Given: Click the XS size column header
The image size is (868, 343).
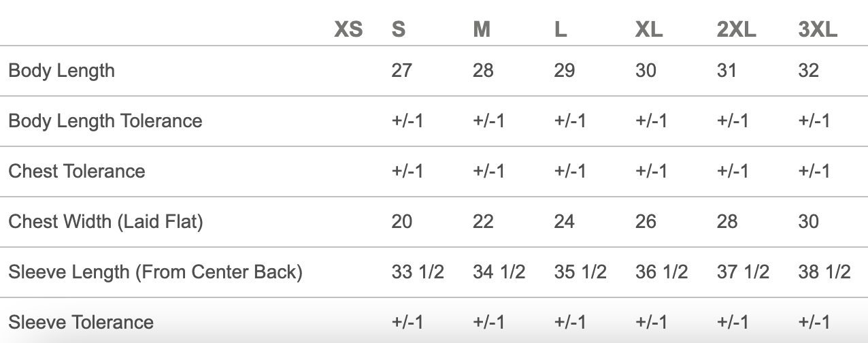Looking at the screenshot, I should 348,30.
